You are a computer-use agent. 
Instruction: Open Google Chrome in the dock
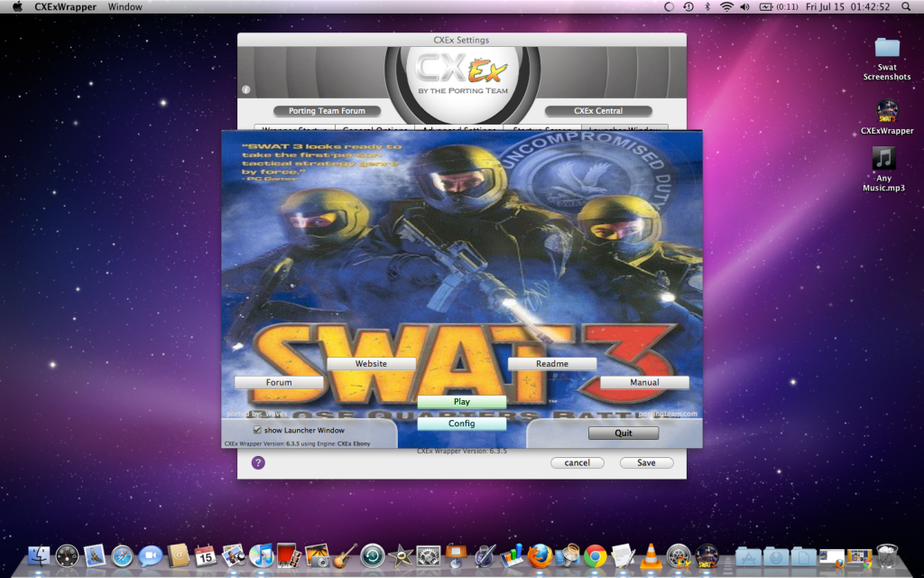click(596, 555)
